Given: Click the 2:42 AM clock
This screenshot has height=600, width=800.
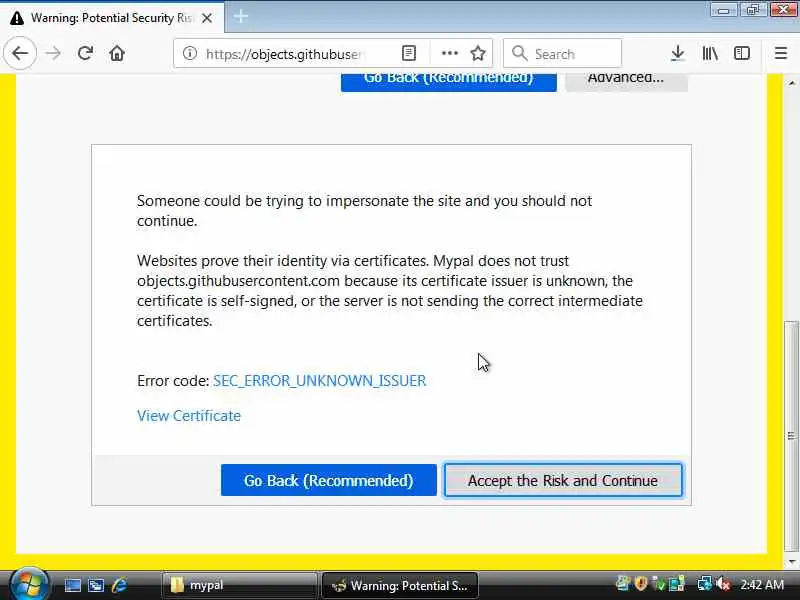Looking at the screenshot, I should coord(762,584).
